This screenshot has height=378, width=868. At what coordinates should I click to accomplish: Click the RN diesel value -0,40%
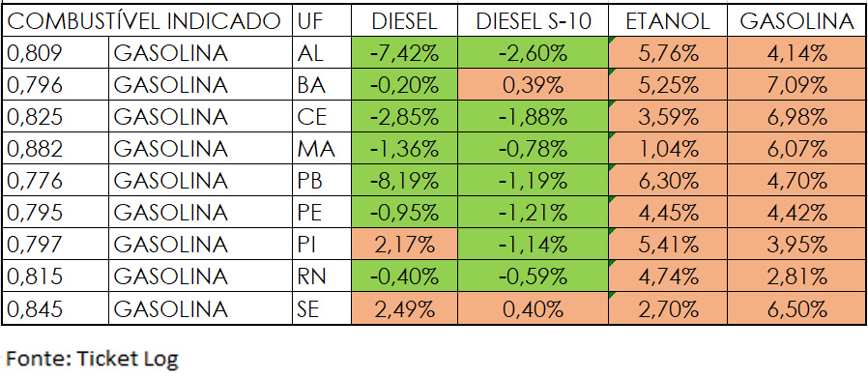(x=404, y=276)
